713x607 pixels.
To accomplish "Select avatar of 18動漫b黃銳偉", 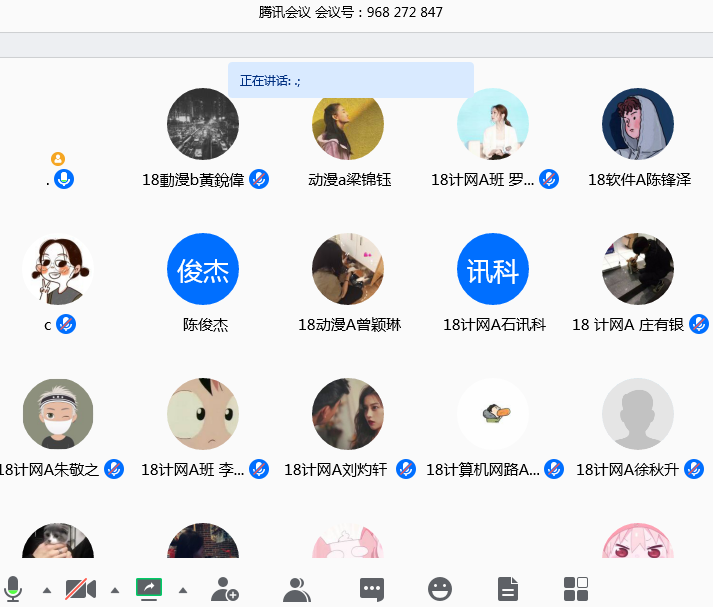I will [203, 124].
